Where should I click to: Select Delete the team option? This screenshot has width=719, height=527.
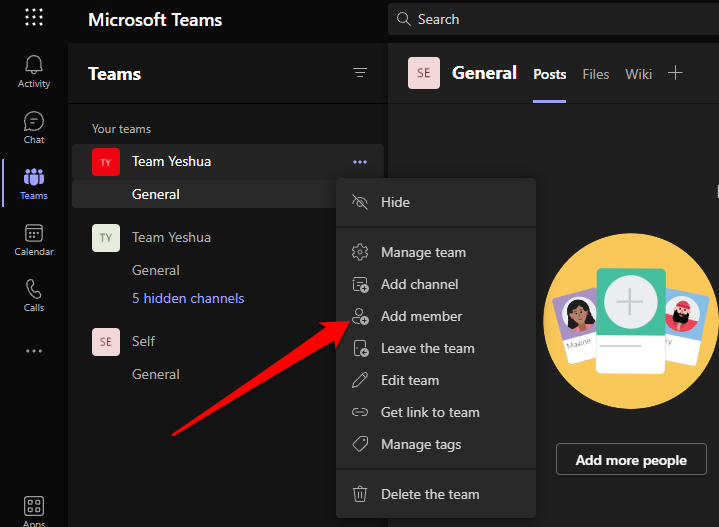pyautogui.click(x=429, y=494)
